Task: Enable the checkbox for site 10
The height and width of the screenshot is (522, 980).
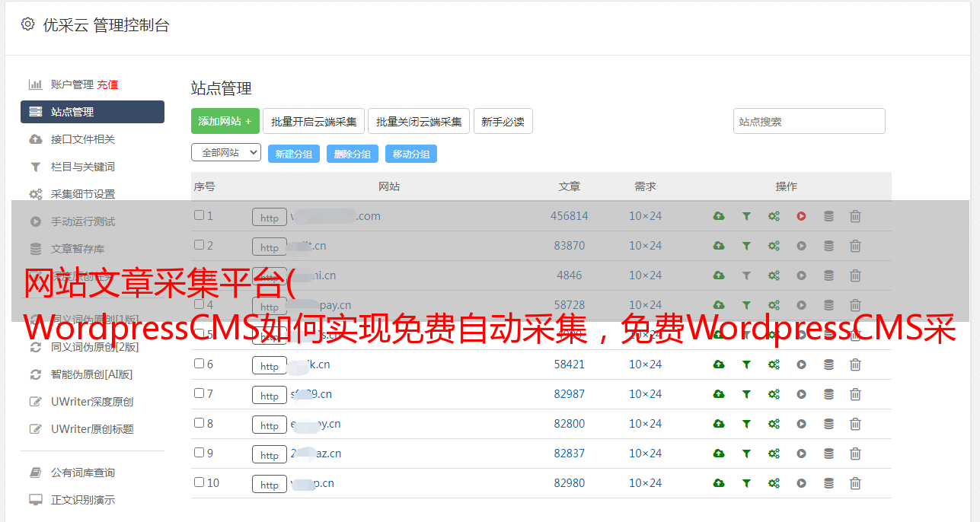Action: tap(199, 482)
